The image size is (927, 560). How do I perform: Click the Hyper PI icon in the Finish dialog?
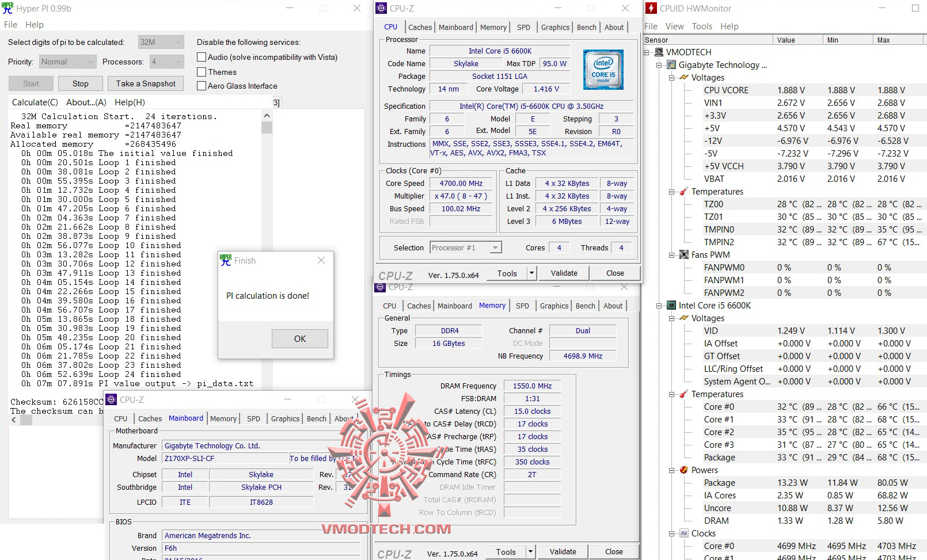tap(226, 260)
